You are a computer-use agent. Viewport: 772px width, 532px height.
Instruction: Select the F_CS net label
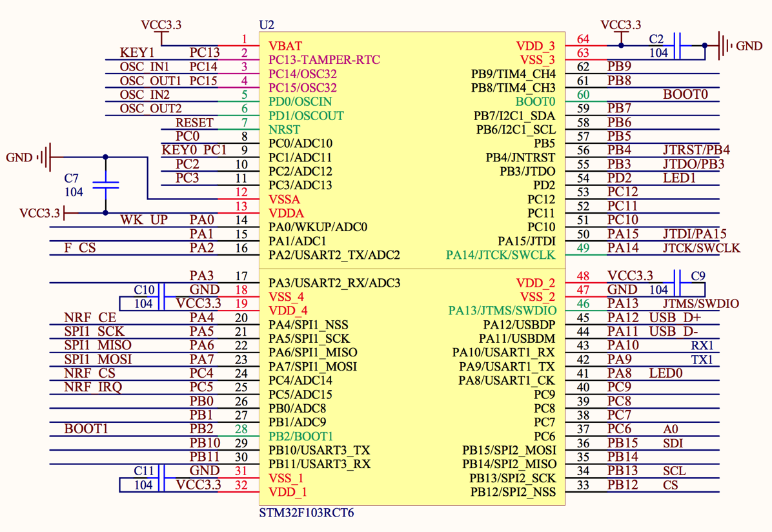click(80, 247)
